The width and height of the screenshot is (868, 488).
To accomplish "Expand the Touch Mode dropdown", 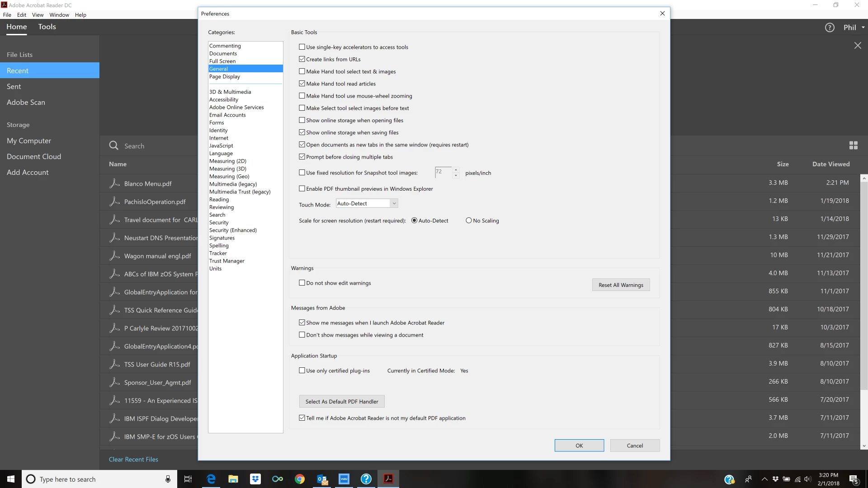I will [x=394, y=204].
